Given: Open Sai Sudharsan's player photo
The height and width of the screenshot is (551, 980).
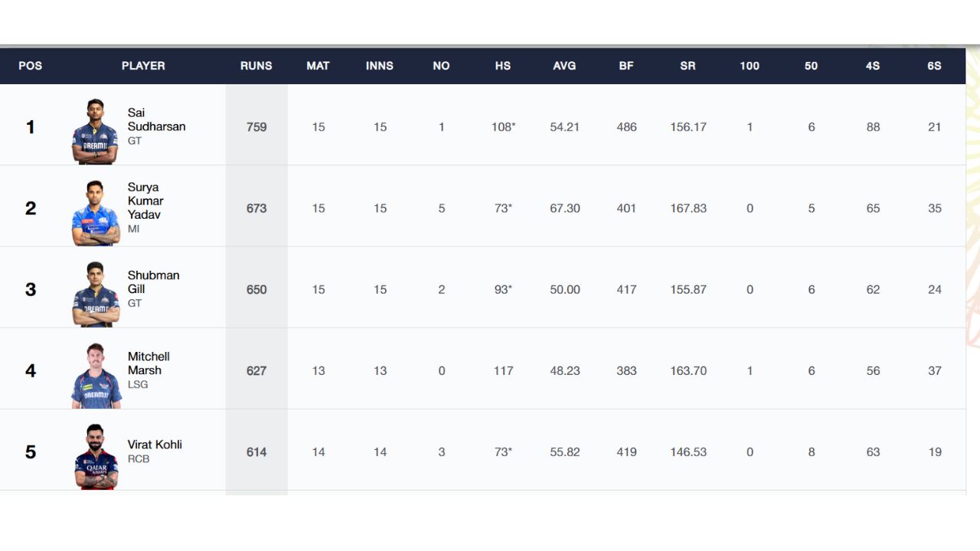Looking at the screenshot, I should click(x=95, y=131).
